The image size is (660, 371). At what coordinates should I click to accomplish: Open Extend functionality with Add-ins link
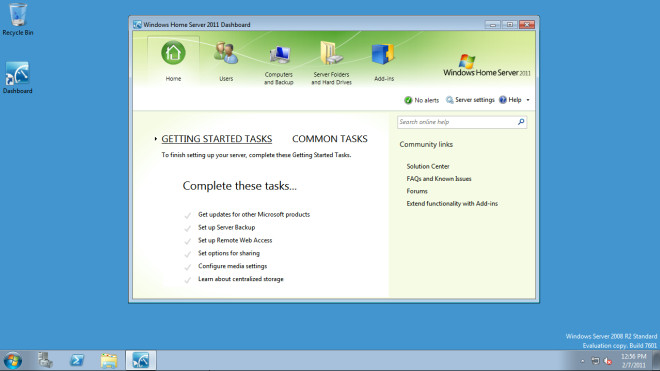pyautogui.click(x=452, y=203)
